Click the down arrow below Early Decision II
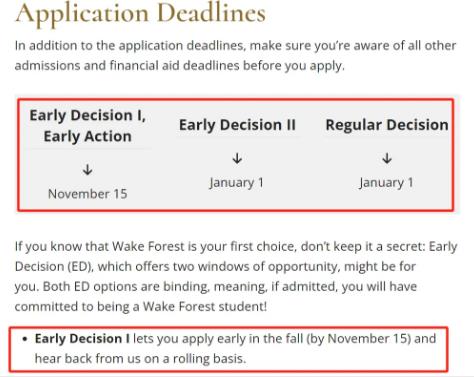The width and height of the screenshot is (474, 377). point(237,158)
